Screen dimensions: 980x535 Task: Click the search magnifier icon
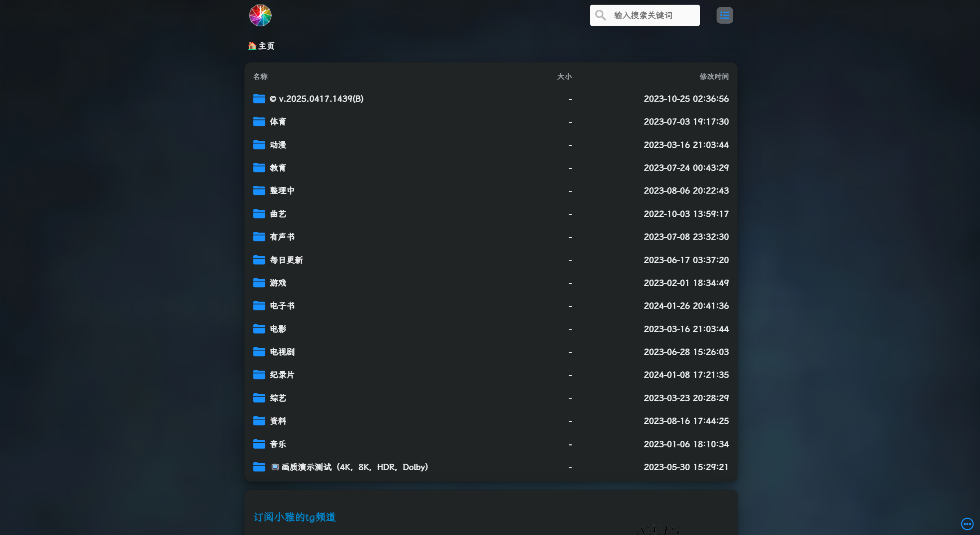tap(601, 16)
